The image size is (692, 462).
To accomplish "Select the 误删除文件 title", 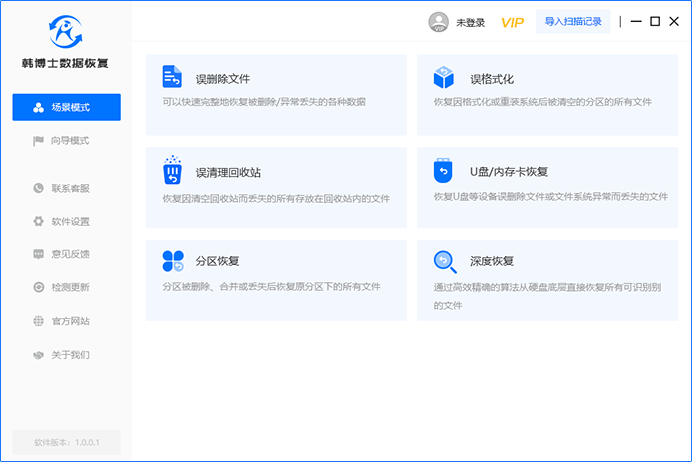I will pos(223,79).
